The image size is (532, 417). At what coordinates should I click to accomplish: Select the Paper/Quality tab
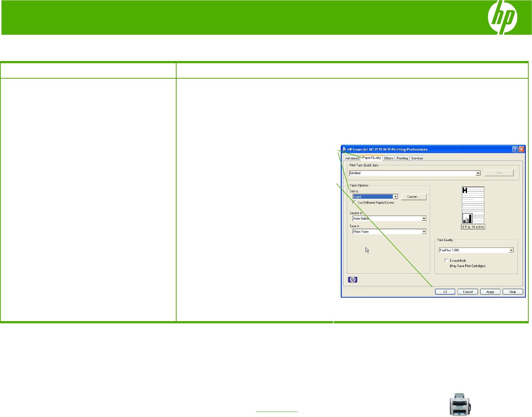click(372, 158)
